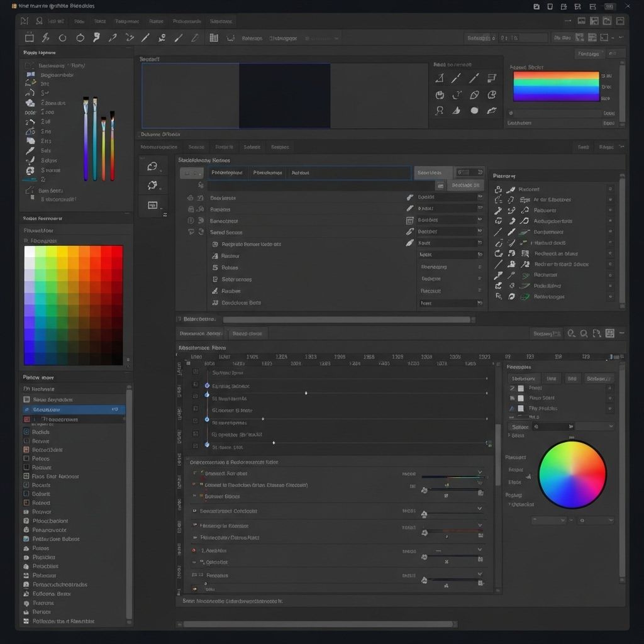This screenshot has height=644, width=644.
Task: Open the dropdown right of the Soltoe field
Action: coord(594,426)
